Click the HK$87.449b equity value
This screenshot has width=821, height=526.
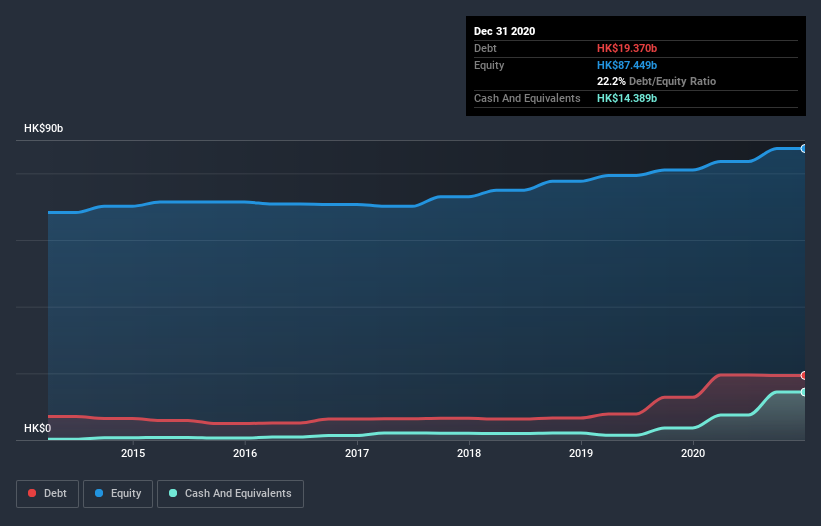click(x=627, y=65)
